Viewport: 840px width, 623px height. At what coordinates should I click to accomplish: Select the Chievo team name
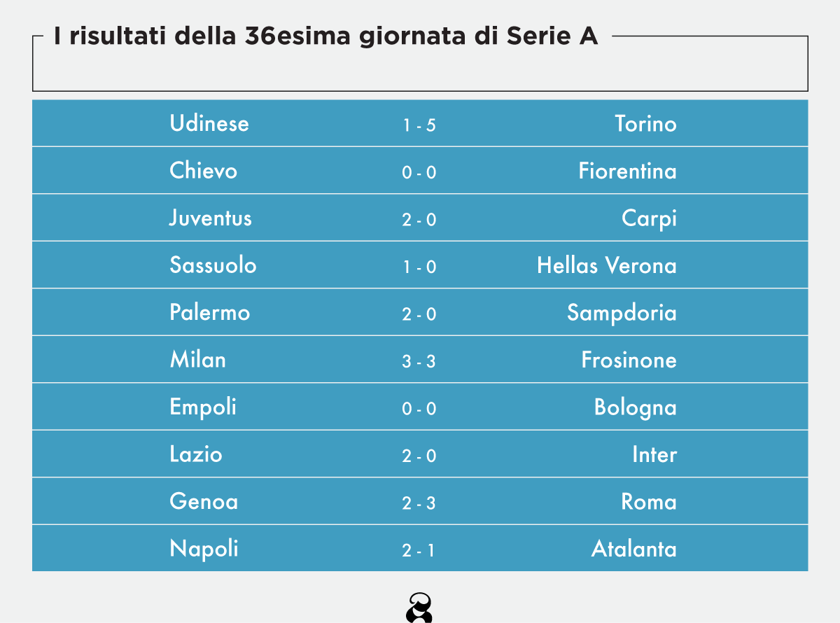(203, 171)
